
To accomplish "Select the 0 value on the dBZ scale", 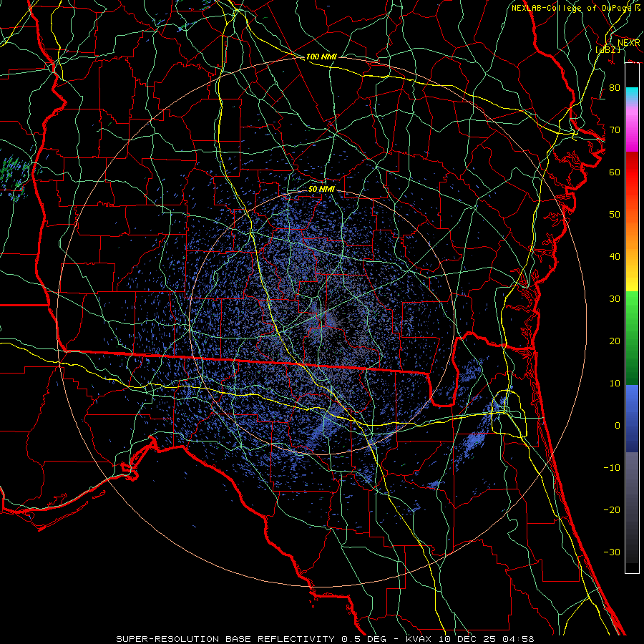I will (618, 426).
